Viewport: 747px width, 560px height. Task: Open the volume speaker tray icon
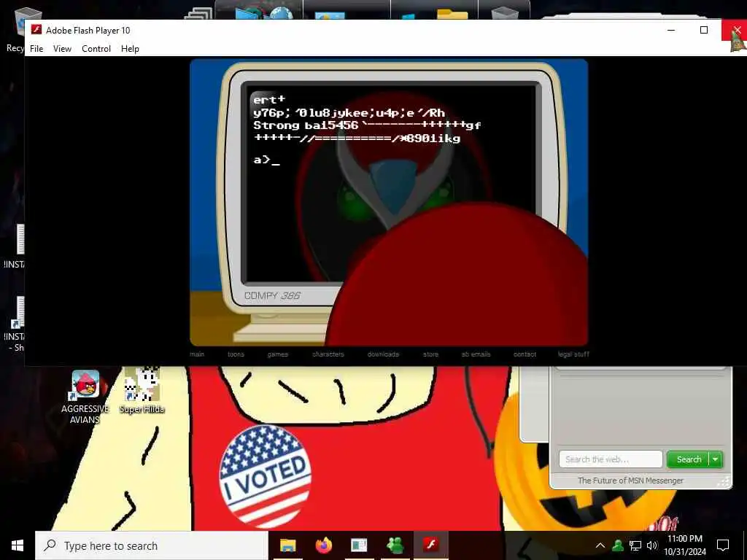(x=652, y=545)
